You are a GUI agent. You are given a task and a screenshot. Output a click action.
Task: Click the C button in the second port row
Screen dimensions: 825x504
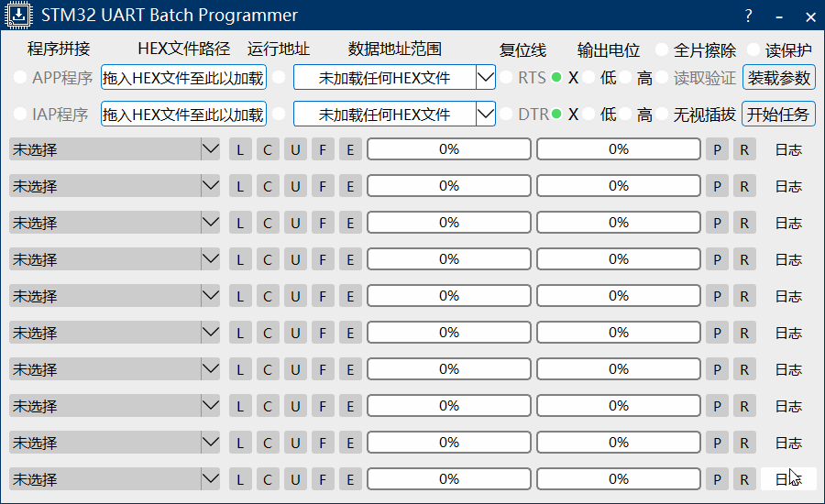(x=268, y=186)
